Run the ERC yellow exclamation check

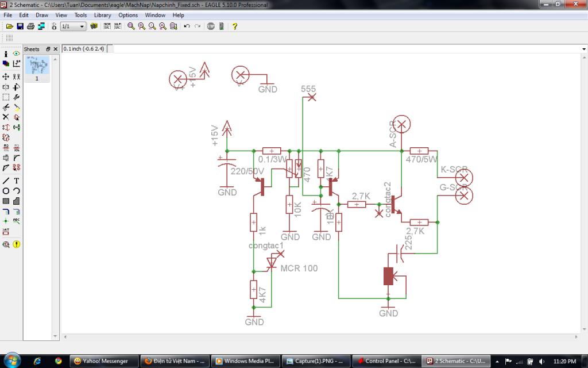coord(17,244)
